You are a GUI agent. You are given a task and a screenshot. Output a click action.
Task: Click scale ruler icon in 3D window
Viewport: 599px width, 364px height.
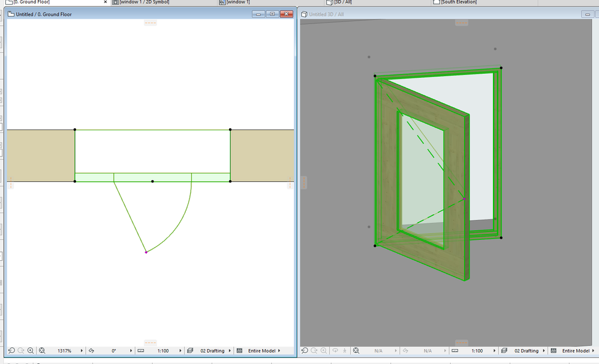[454, 351]
